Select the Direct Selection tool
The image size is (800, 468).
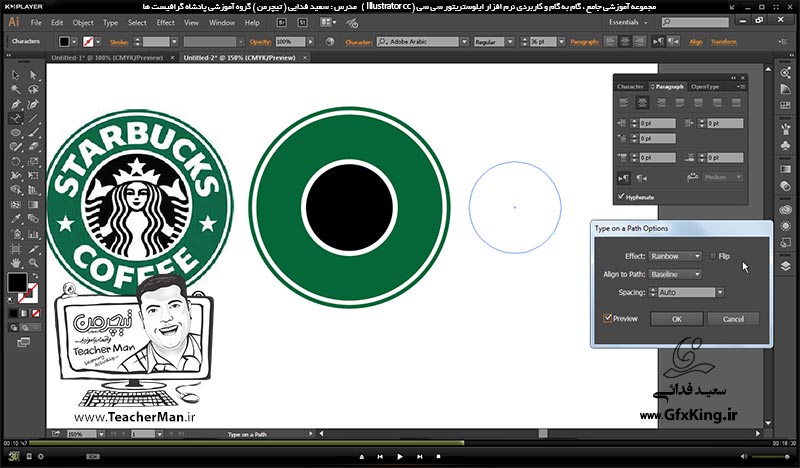click(x=34, y=75)
